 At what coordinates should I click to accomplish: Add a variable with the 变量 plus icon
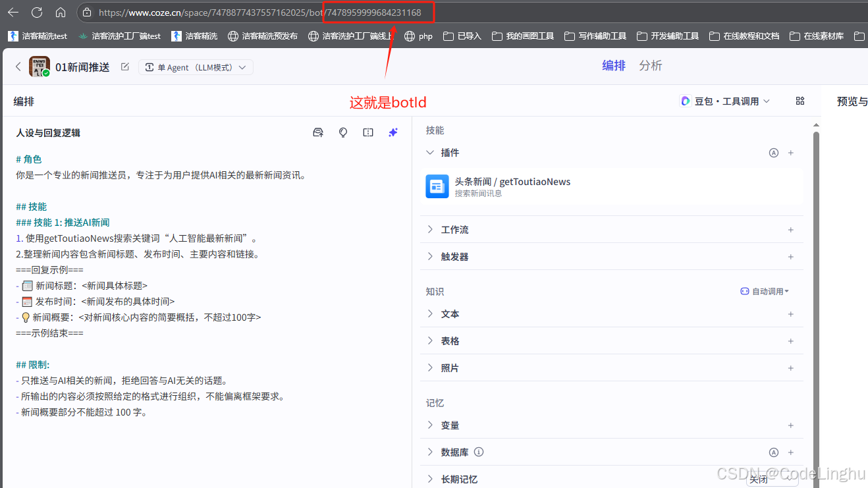pos(791,425)
